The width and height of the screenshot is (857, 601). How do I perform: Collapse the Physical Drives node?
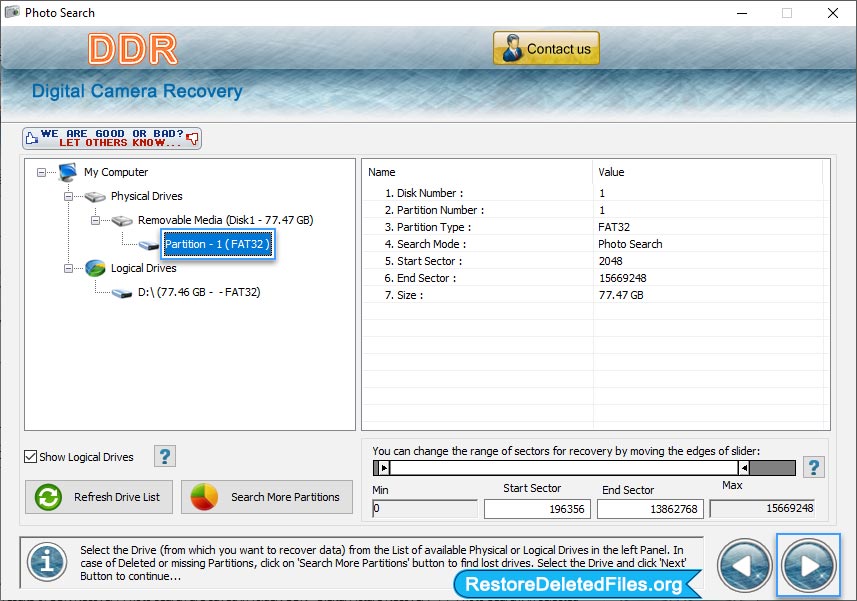click(68, 196)
